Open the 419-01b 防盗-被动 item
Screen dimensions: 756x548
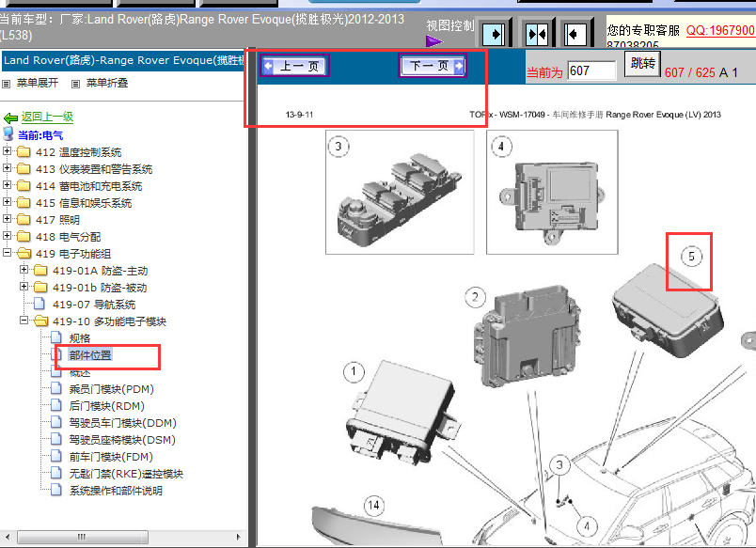click(x=100, y=288)
